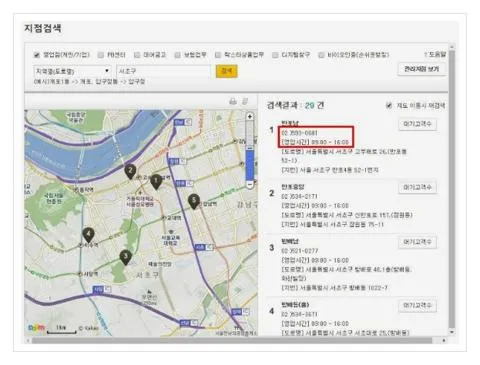Click the Daum logo on the map
The width and height of the screenshot is (480, 365).
tap(36, 328)
